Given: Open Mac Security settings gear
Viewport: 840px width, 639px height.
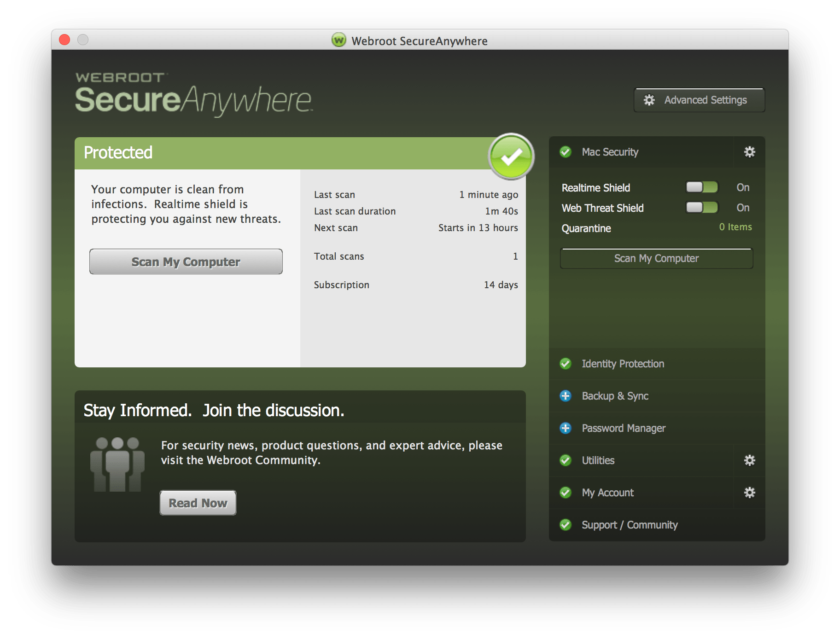Looking at the screenshot, I should [749, 152].
